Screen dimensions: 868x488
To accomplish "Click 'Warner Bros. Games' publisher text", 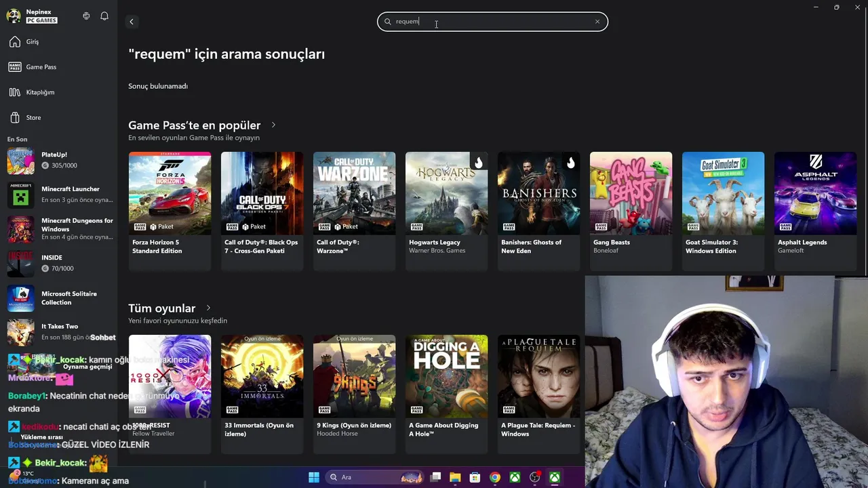I will click(437, 251).
